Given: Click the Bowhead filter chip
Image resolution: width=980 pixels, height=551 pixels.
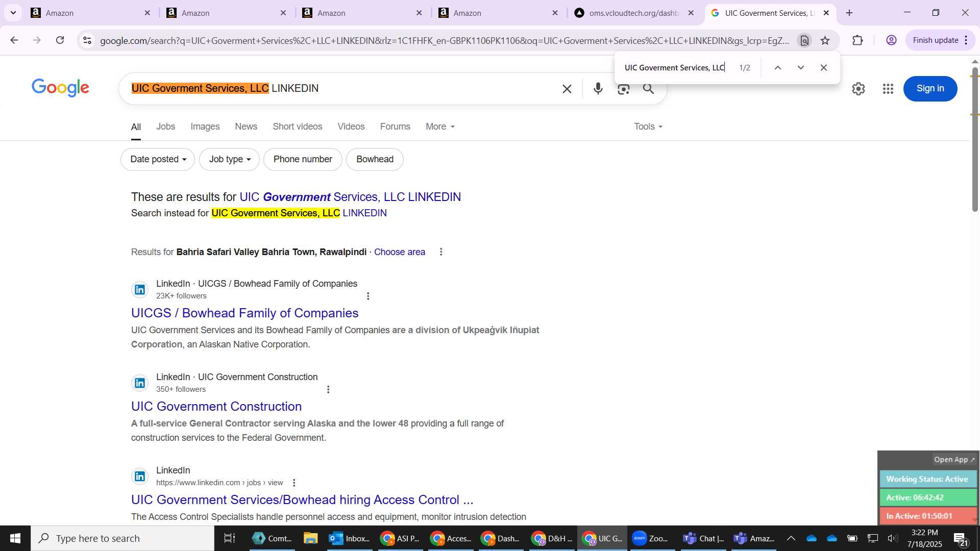Looking at the screenshot, I should (375, 159).
